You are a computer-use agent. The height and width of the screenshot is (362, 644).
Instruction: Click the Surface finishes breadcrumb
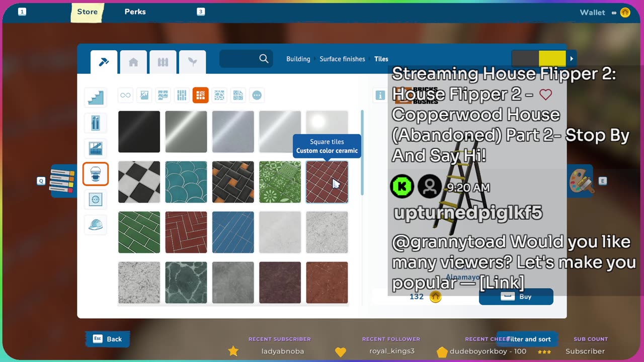click(x=342, y=59)
